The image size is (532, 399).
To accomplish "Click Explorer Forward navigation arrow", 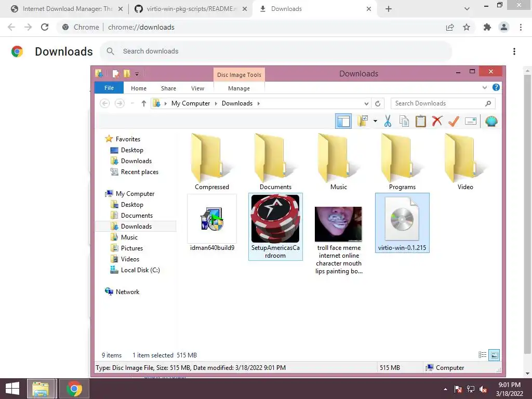I will [119, 103].
